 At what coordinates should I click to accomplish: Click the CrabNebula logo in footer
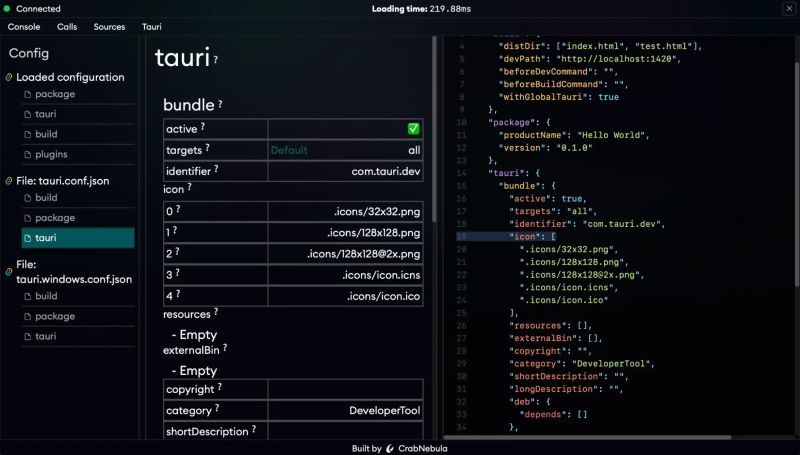390,449
